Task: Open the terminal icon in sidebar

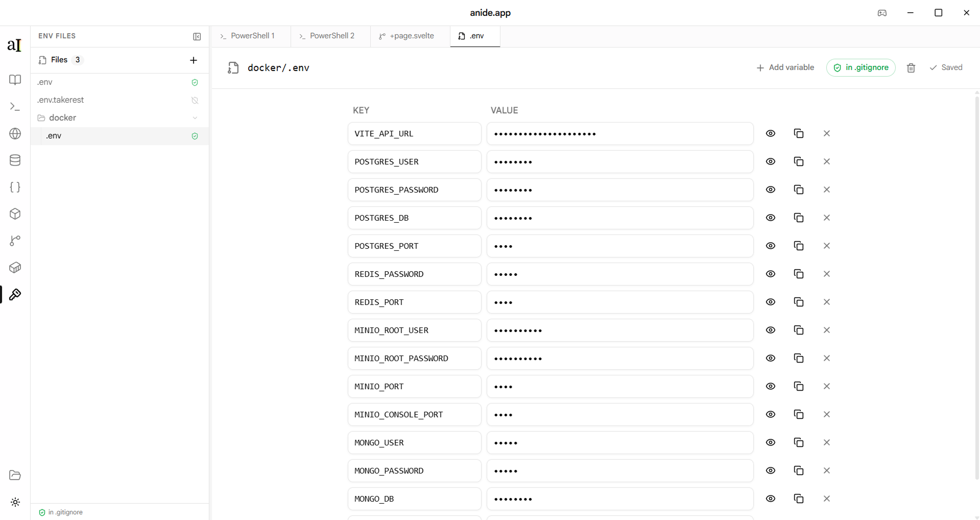Action: point(15,107)
